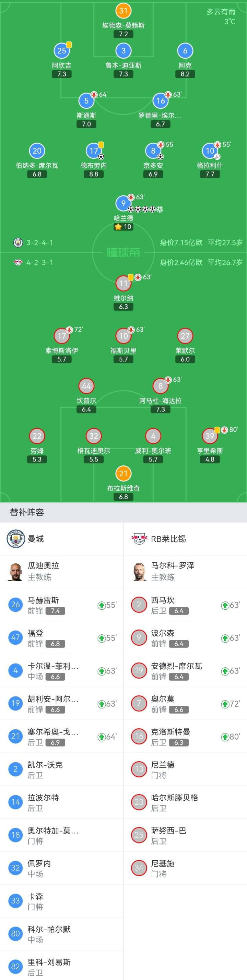Viewport: 247px width, 980px height.
Task: Open substitute 波尔森 player row
Action: click(x=185, y=637)
